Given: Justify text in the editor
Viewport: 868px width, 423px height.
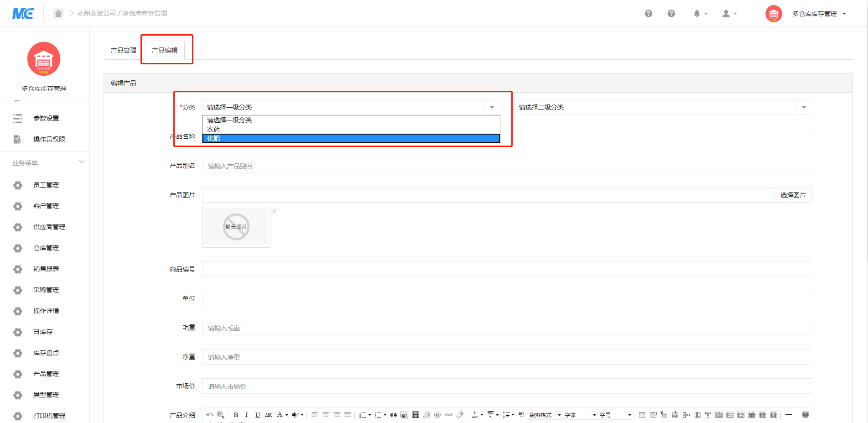Looking at the screenshot, I should tap(348, 415).
